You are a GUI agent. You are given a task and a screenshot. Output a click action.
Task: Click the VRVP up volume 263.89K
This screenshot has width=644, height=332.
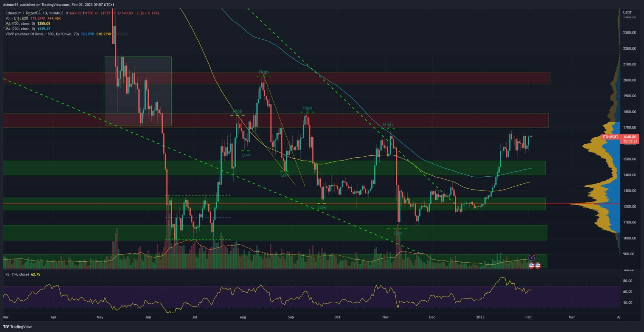click(88, 34)
